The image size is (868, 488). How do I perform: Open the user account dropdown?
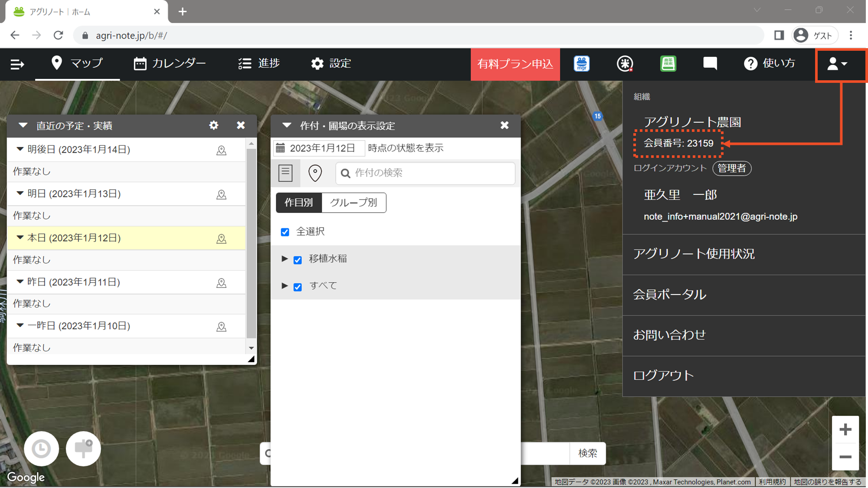click(837, 64)
